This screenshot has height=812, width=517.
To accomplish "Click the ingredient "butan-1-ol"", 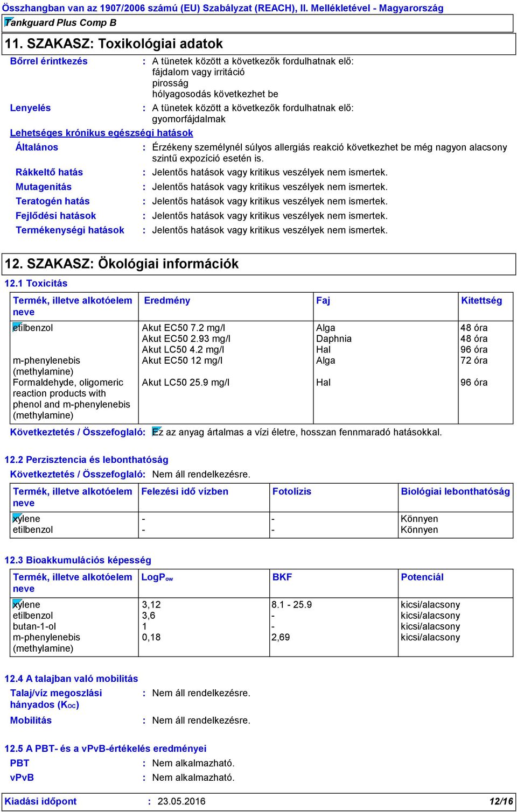I will coord(34,627).
